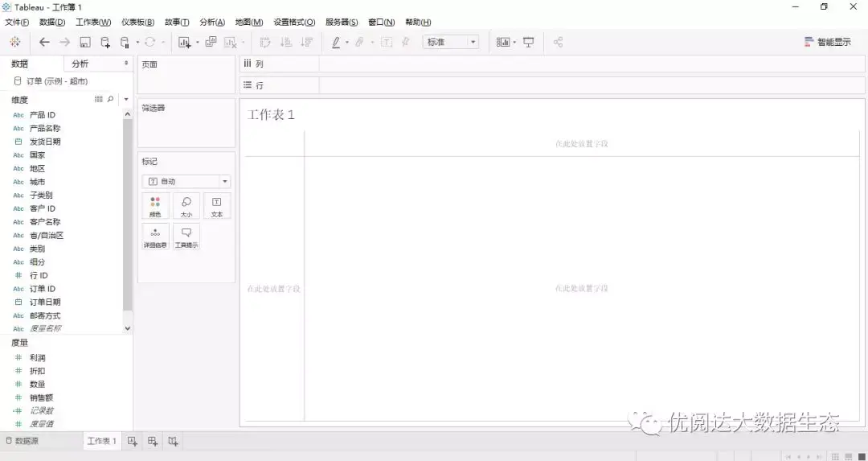The height and width of the screenshot is (461, 868).
Task: Click the new worksheet toolbar icon
Action: point(184,42)
